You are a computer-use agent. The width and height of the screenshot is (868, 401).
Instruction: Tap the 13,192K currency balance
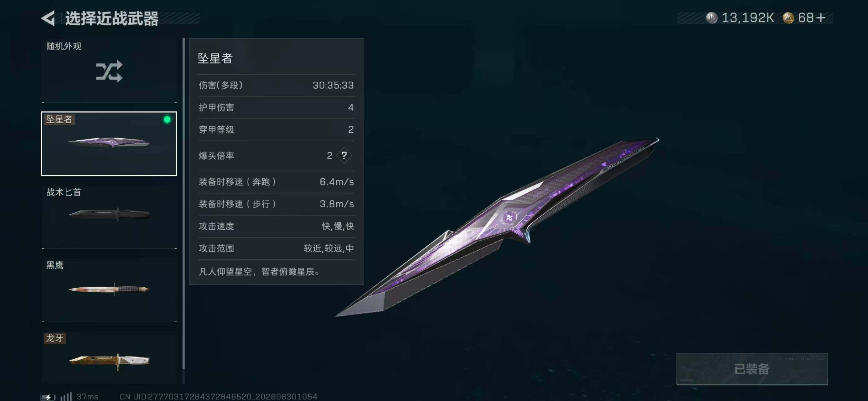[747, 18]
